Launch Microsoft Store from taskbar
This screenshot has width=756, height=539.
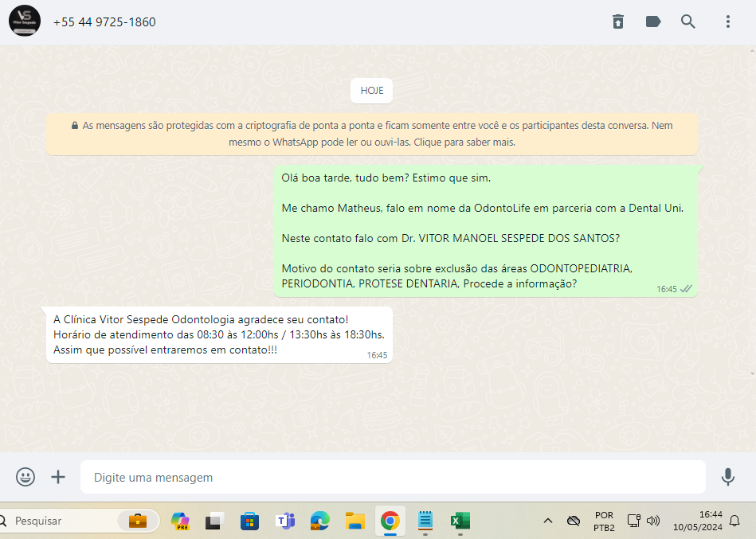click(250, 521)
